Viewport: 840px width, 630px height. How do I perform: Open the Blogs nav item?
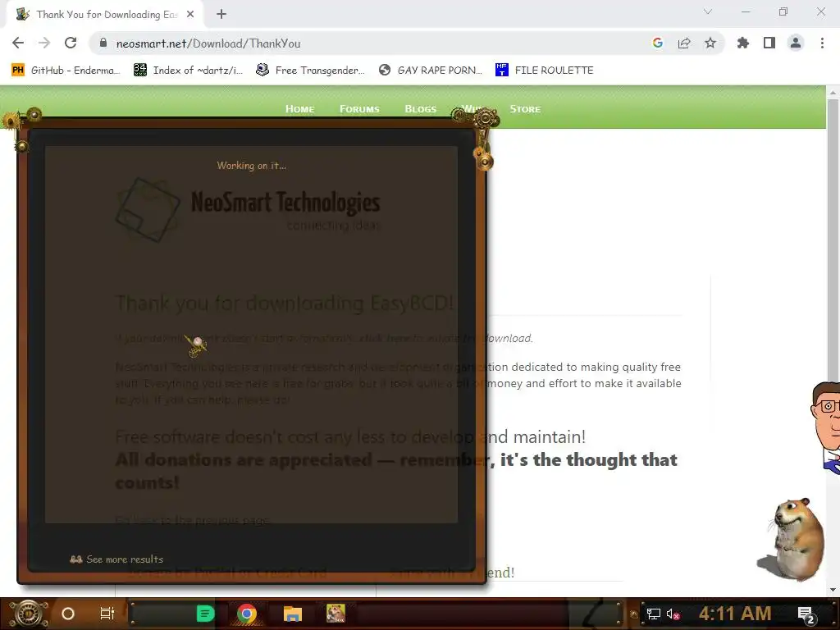421,109
